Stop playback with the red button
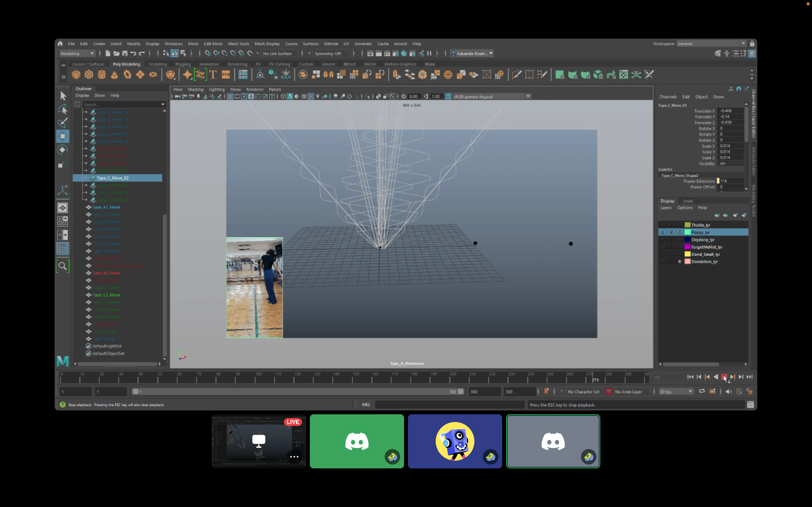The image size is (812, 507). click(x=724, y=377)
